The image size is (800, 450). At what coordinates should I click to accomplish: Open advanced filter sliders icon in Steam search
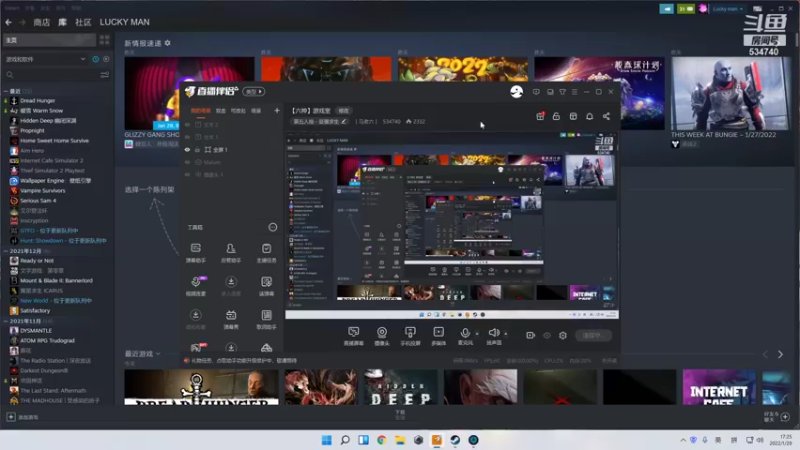point(105,75)
